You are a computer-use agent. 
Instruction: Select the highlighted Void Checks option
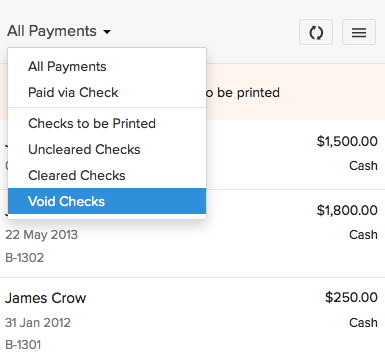[x=107, y=201]
